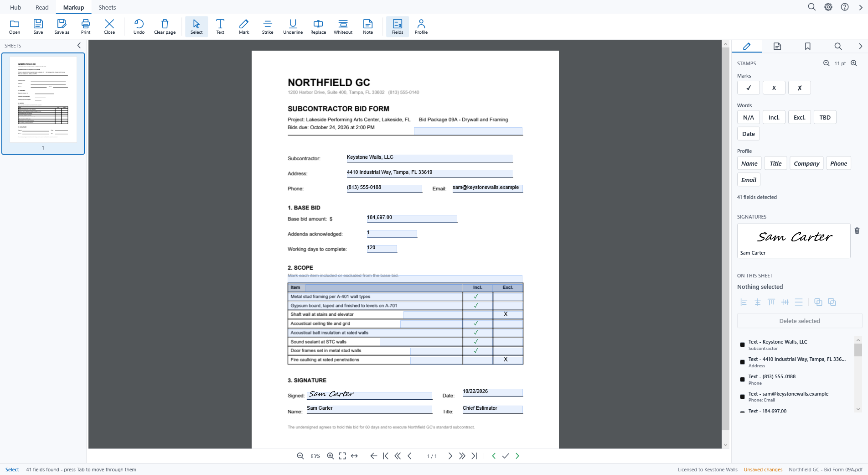Click the Save as icon
This screenshot has width=868, height=475.
point(62,26)
